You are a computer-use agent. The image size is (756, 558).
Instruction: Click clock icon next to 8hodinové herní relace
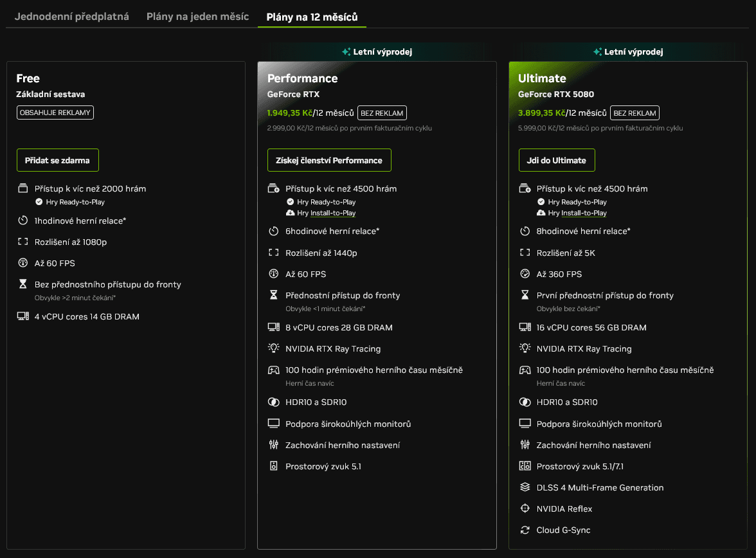point(525,231)
